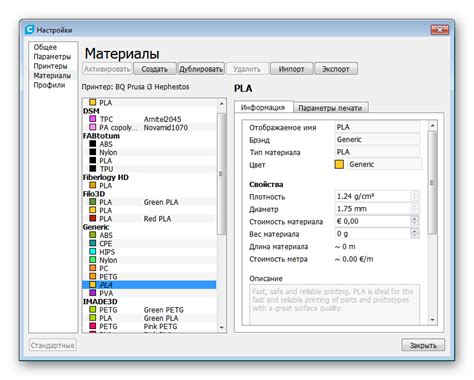Click the Тип материала field
Image resolution: width=474 pixels, height=380 pixels.
pos(377,152)
